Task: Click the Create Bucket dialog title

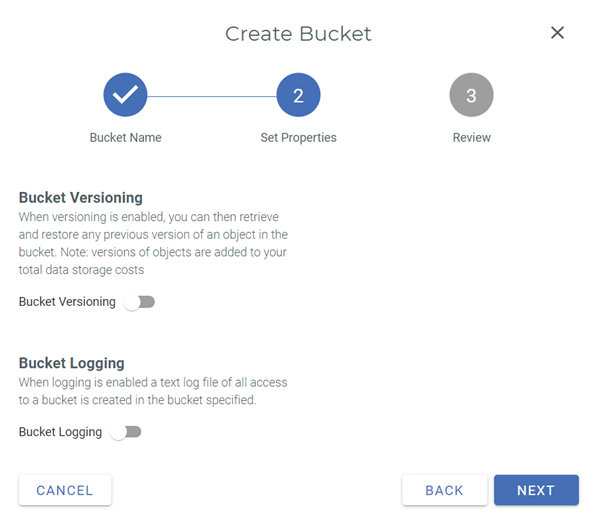Action: [298, 34]
